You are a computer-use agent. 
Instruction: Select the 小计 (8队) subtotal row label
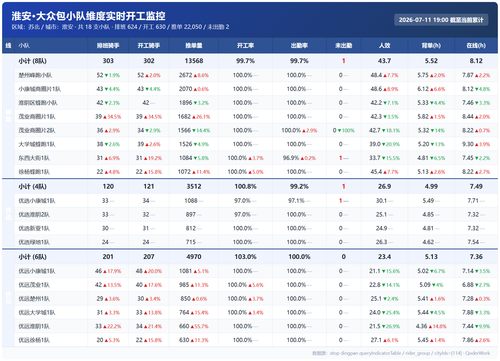coord(32,61)
